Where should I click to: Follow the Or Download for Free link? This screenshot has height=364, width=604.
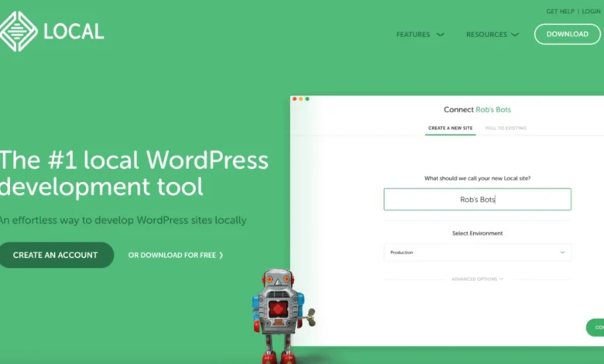pos(176,255)
